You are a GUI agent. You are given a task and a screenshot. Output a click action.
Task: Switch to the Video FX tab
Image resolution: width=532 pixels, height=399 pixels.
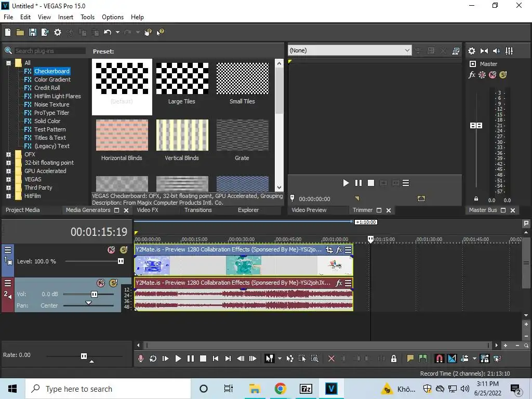[x=147, y=210]
